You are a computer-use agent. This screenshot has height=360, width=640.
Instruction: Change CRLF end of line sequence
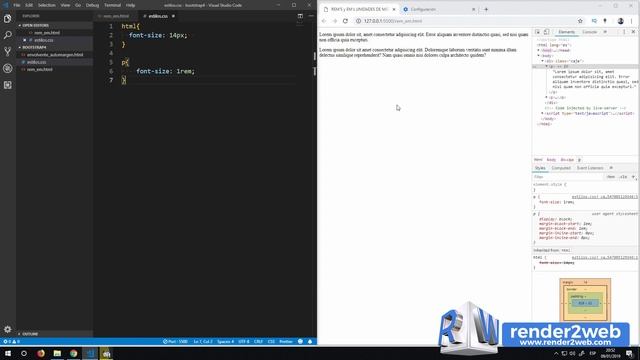pos(258,342)
